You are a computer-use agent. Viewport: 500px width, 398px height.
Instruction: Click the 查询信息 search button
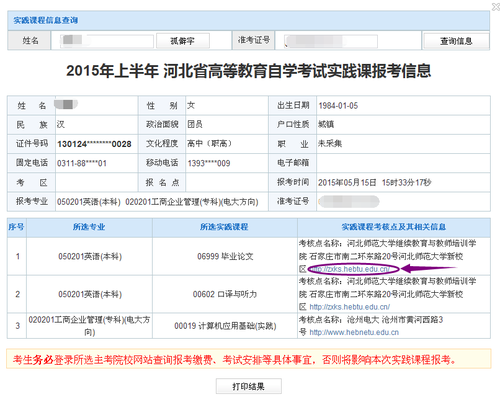[456, 41]
